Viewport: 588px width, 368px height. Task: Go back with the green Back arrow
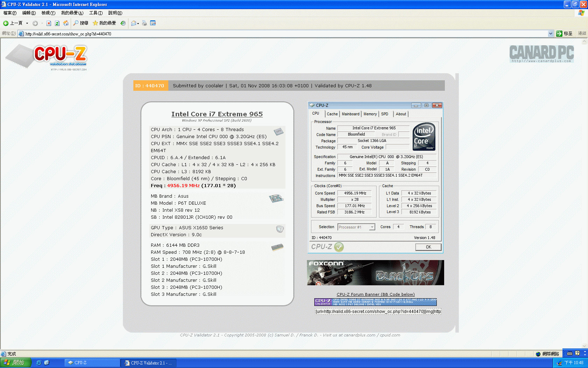[13, 23]
